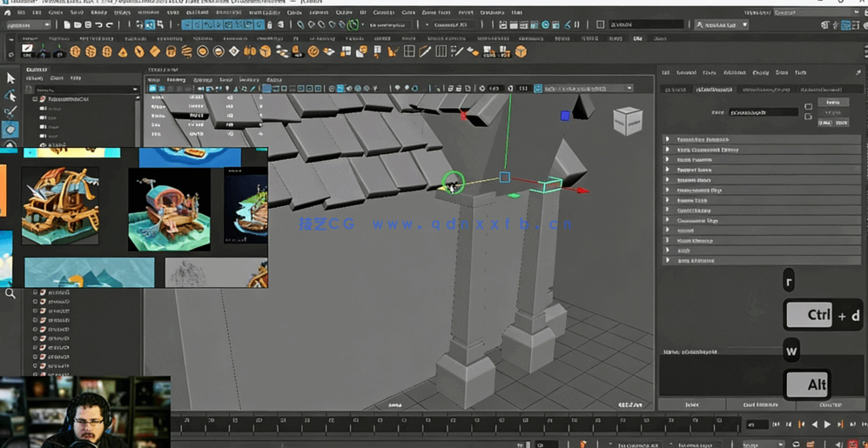Select the arrow Select tool in toolbox
This screenshot has height=448, width=868.
point(10,78)
